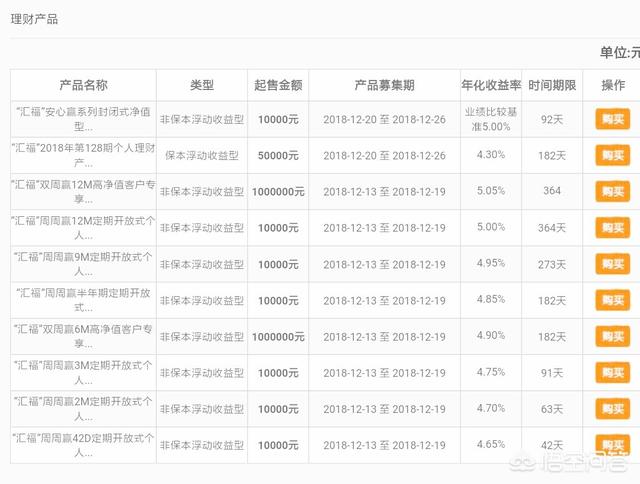Click the 操作 column header
640x484 pixels.
613,85
